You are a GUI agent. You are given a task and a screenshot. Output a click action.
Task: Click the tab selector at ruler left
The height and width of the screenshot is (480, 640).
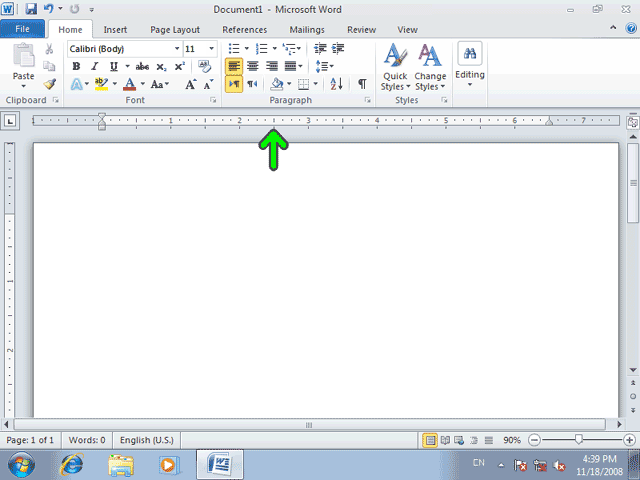10,121
